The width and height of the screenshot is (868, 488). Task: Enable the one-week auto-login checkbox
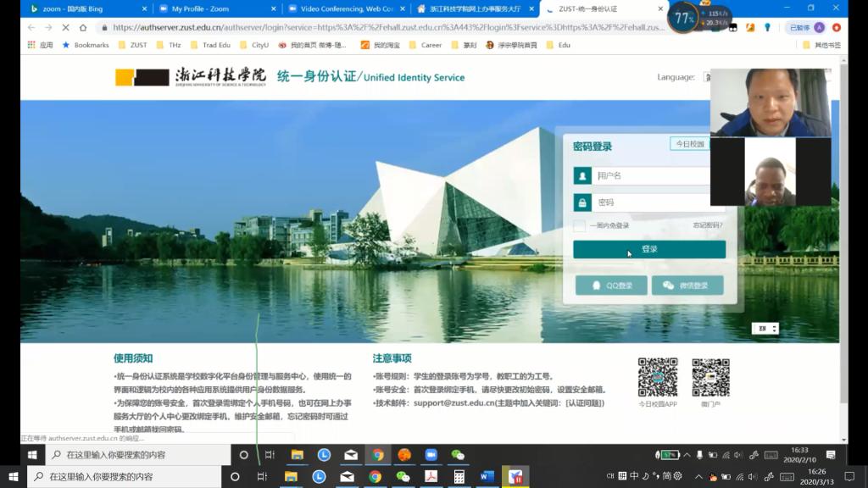click(x=579, y=225)
